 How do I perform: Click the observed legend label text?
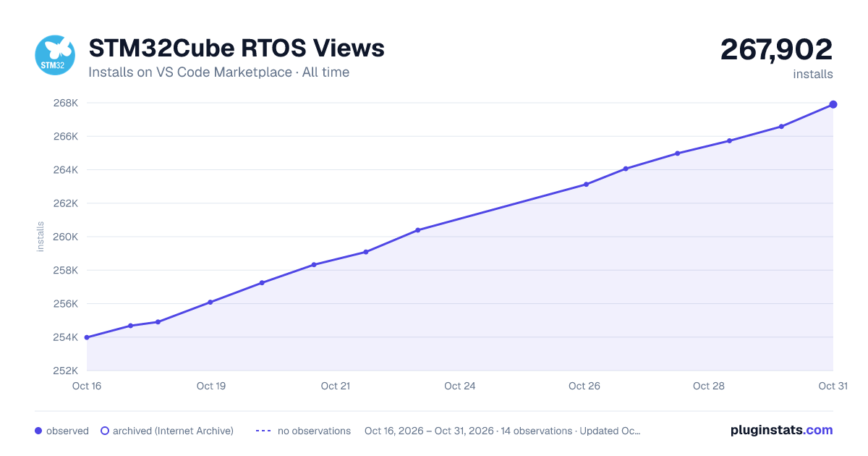coord(67,431)
